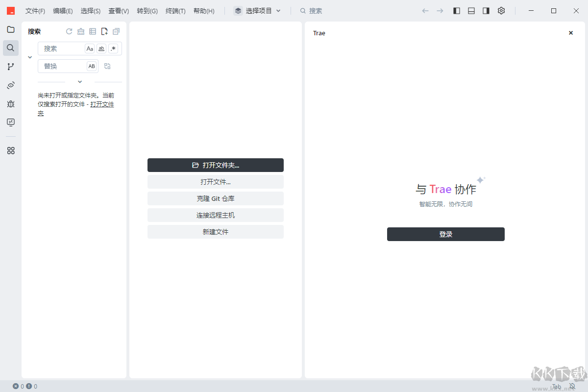Click notification bell in status bar
Image resolution: width=588 pixels, height=392 pixels.
pyautogui.click(x=572, y=386)
